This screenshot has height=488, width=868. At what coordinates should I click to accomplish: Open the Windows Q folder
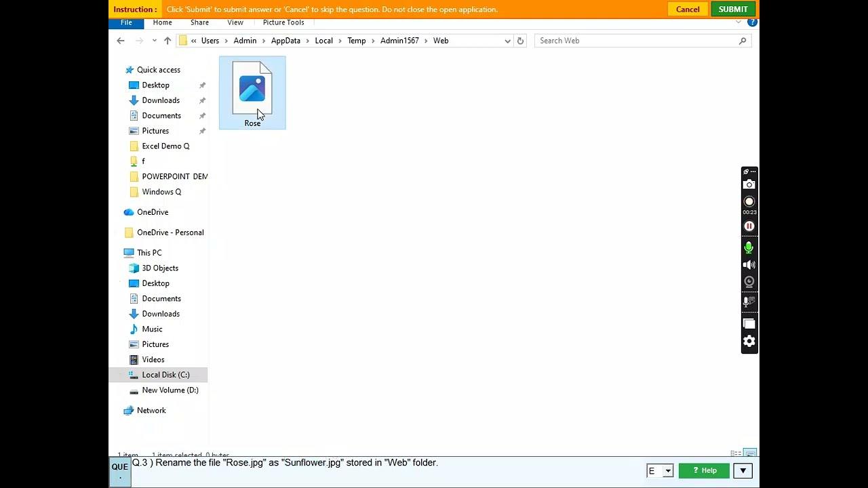(x=161, y=192)
